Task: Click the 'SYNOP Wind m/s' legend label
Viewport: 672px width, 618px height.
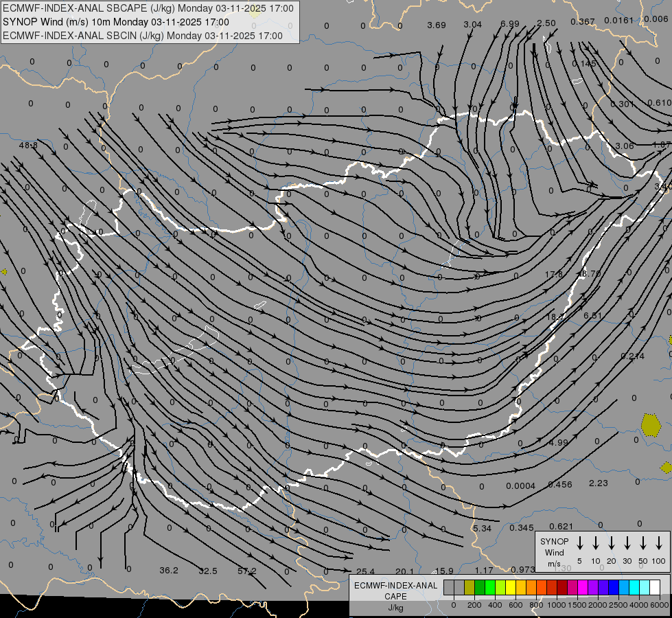Action: coord(554,553)
